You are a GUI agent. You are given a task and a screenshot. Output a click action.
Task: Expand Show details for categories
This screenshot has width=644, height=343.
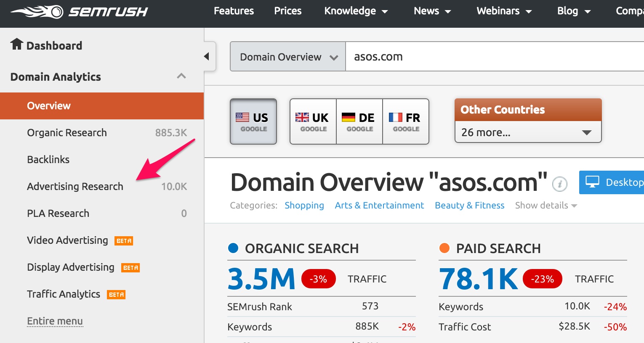pyautogui.click(x=546, y=206)
